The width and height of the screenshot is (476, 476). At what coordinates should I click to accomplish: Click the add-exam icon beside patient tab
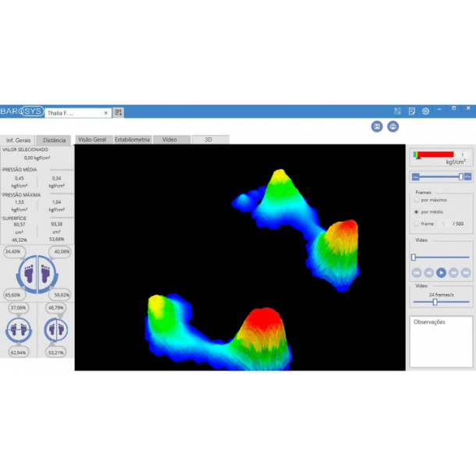click(119, 112)
